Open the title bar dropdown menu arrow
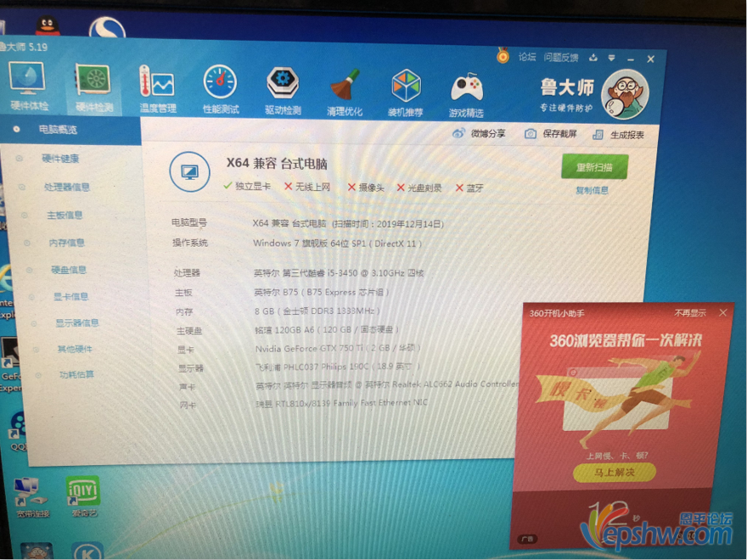Viewport: 747px width, 560px height. (x=611, y=58)
